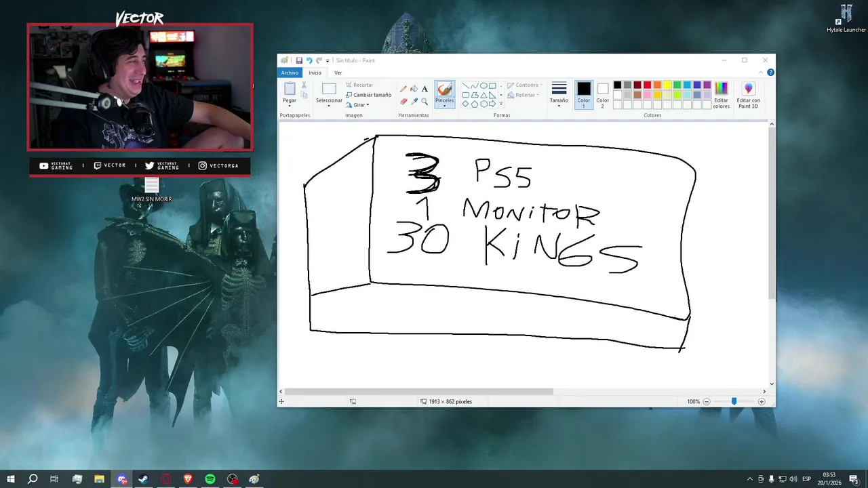This screenshot has width=868, height=488.
Task: Open the Archivo menu
Action: pos(290,73)
